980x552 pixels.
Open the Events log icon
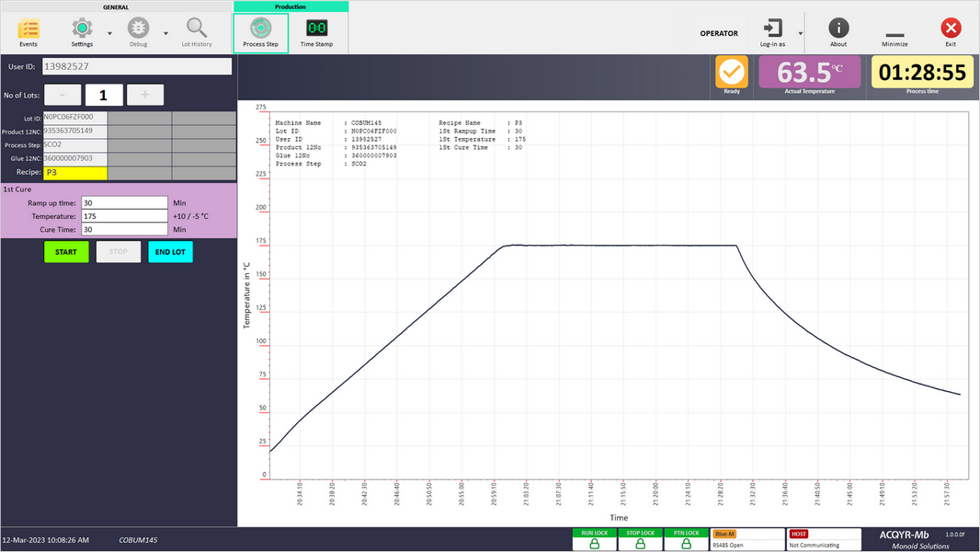click(x=28, y=29)
